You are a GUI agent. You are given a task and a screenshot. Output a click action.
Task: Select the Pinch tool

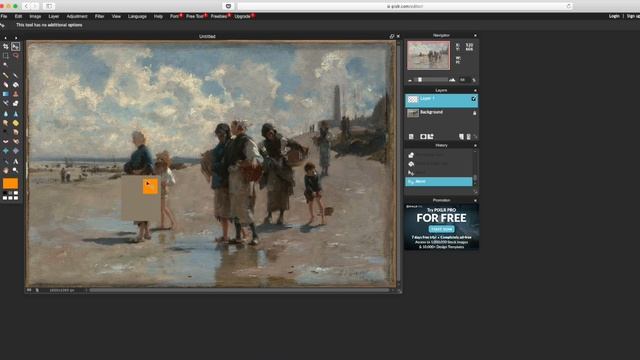pos(16,151)
